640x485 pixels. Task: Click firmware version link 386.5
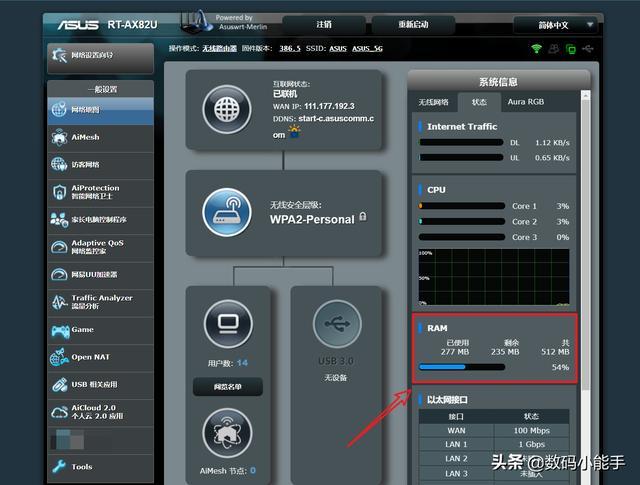290,49
